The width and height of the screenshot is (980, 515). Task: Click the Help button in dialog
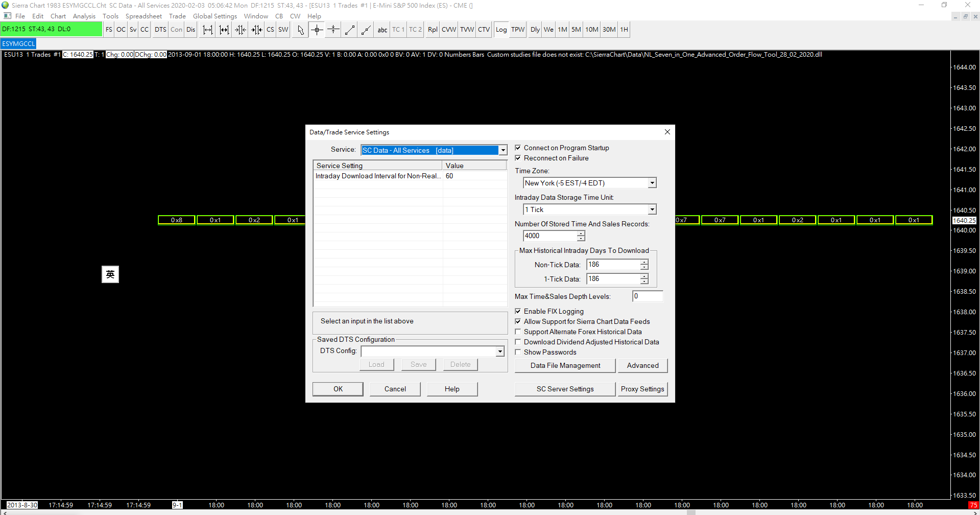452,389
